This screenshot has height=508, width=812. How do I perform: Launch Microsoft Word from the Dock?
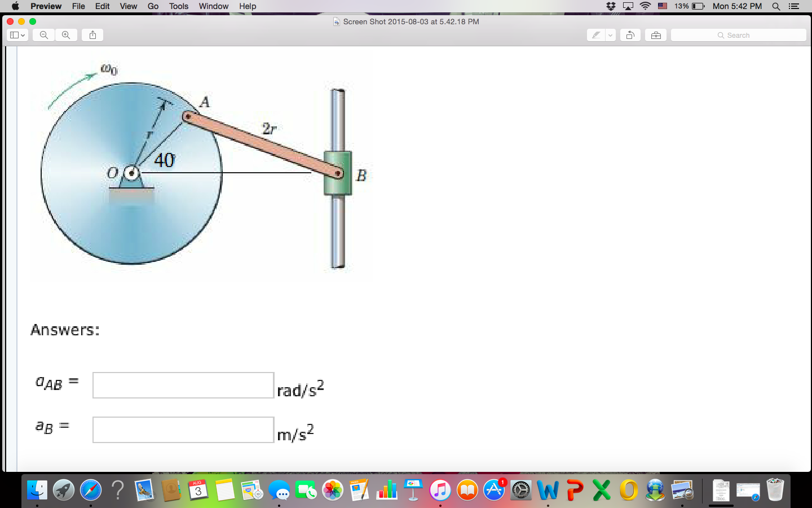pos(548,491)
